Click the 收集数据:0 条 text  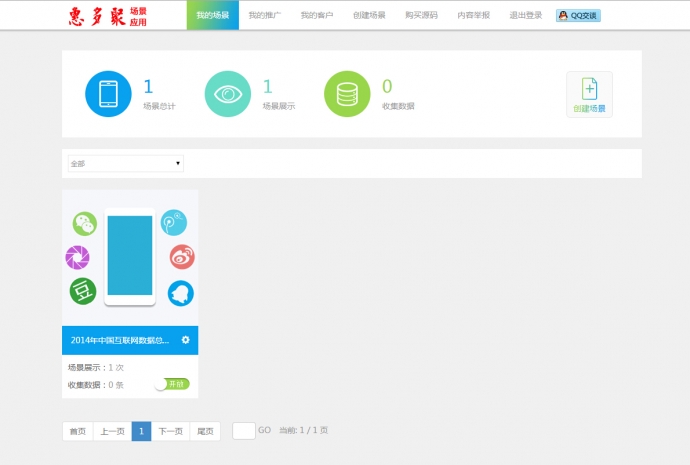tap(96, 385)
